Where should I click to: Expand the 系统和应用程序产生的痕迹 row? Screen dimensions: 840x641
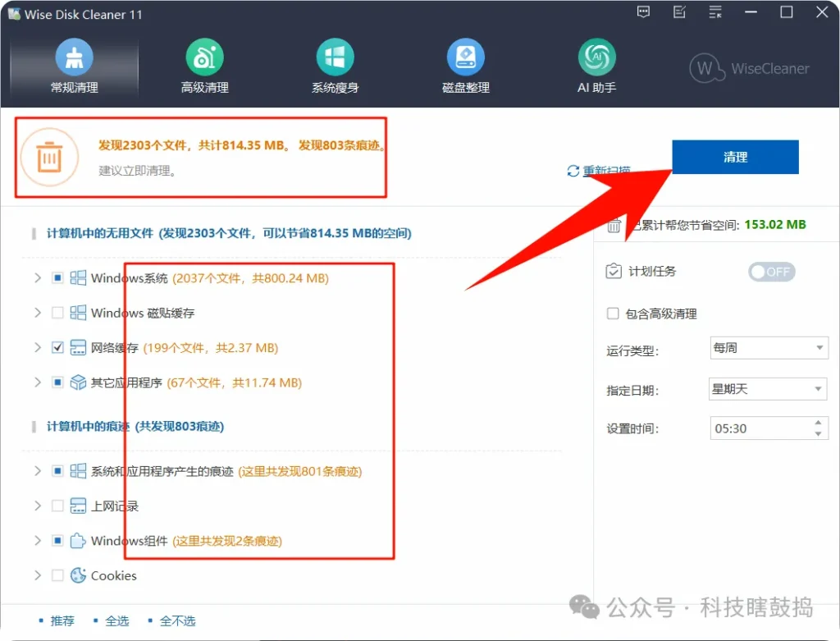[x=38, y=471]
